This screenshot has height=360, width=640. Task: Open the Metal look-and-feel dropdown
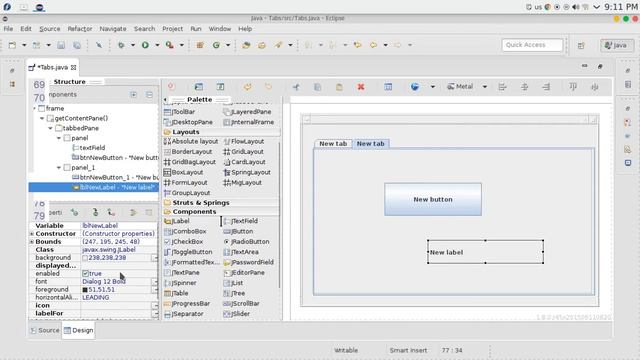484,87
